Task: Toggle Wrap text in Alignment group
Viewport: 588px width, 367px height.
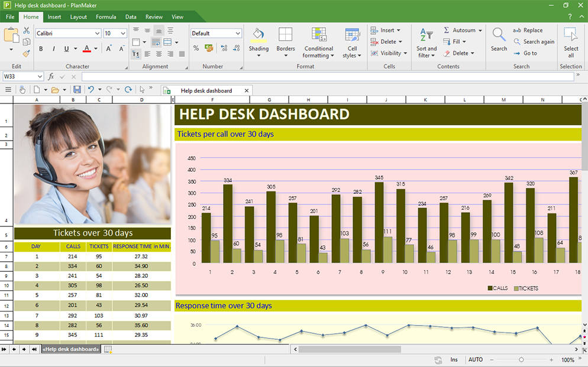Action: click(156, 43)
